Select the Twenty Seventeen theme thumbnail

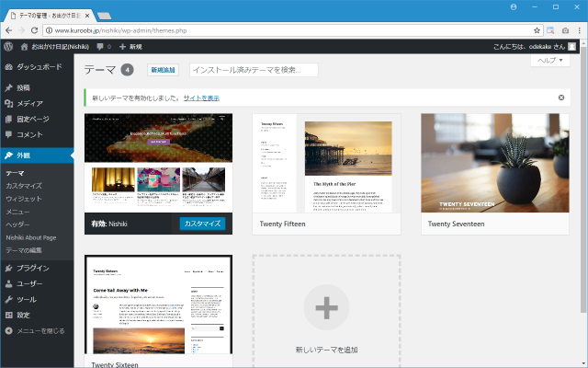click(495, 163)
